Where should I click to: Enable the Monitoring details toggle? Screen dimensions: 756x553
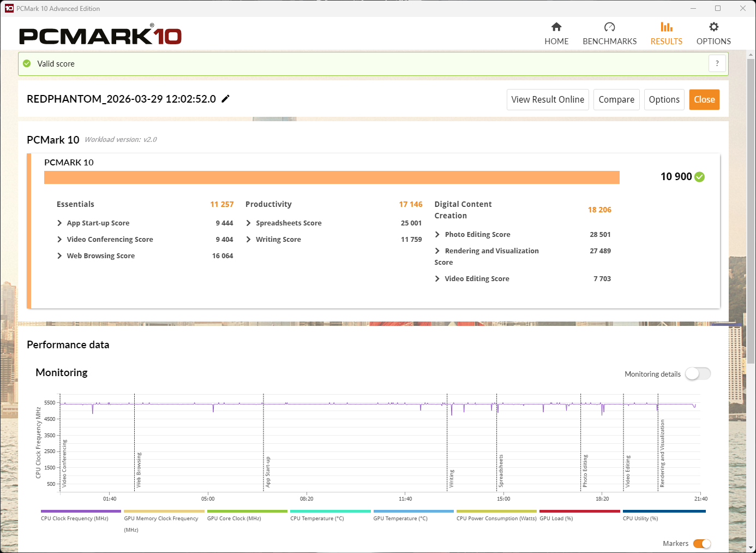[x=698, y=374]
